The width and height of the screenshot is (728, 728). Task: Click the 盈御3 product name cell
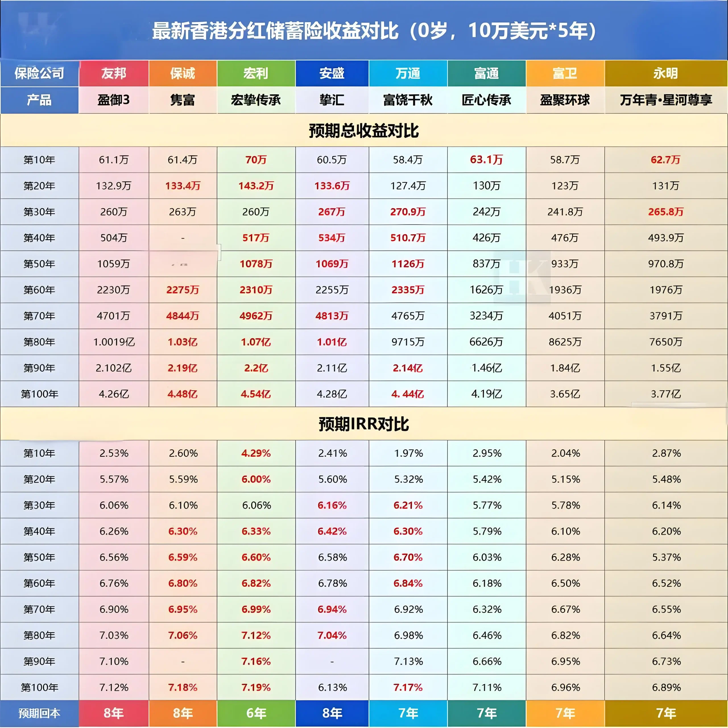point(113,100)
